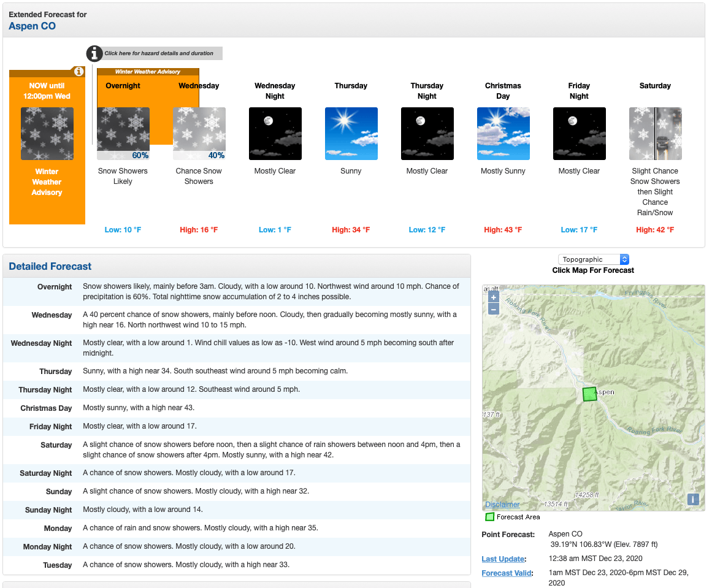Open the Forecast Valid link
712x588 pixels.
pyautogui.click(x=507, y=573)
